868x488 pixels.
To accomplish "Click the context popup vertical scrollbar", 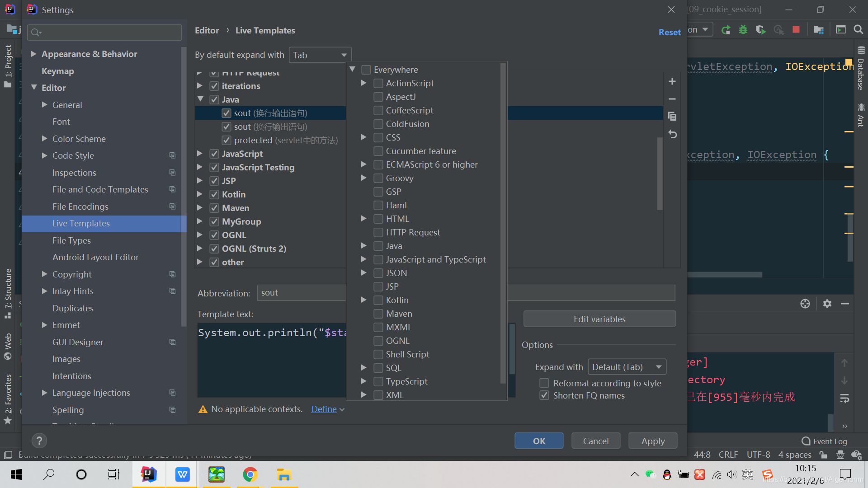I will tap(503, 224).
